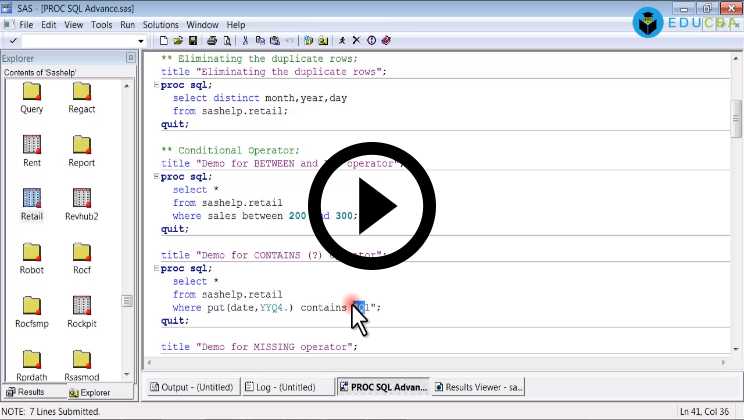Open the Retail dataset icon in Explorer
The height and width of the screenshot is (420, 744).
coord(32,198)
